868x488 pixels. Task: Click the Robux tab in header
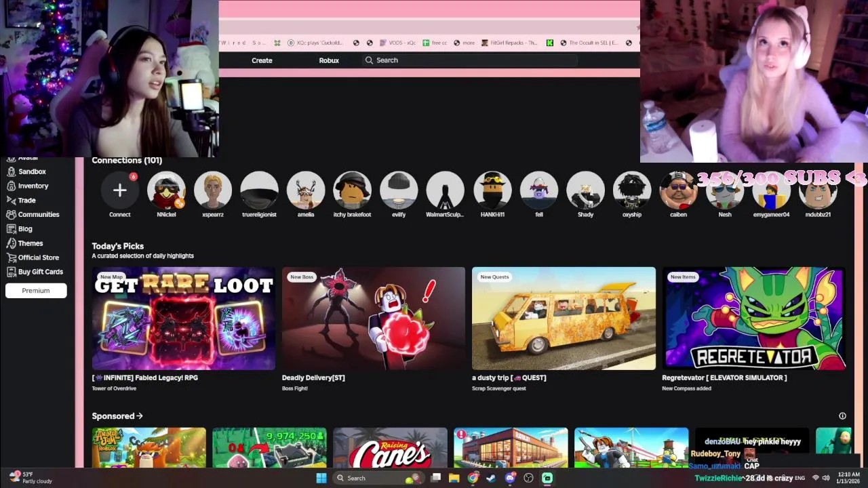[329, 60]
